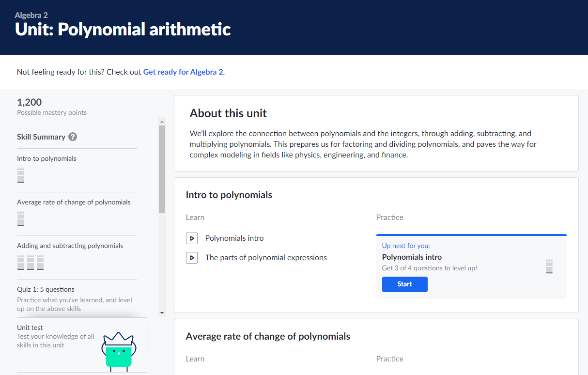Click the crowned green mascot icon in Unit test
This screenshot has width=588, height=375.
pyautogui.click(x=119, y=352)
